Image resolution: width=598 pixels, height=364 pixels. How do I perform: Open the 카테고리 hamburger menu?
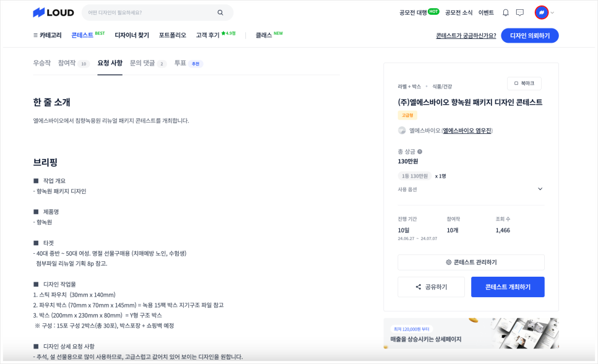point(47,35)
